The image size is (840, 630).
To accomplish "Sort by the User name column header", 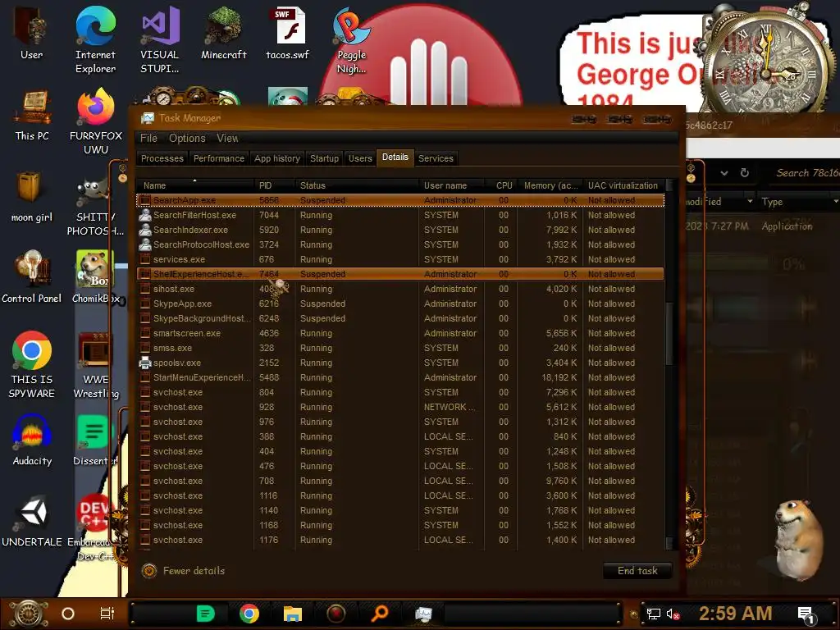I will pyautogui.click(x=452, y=185).
